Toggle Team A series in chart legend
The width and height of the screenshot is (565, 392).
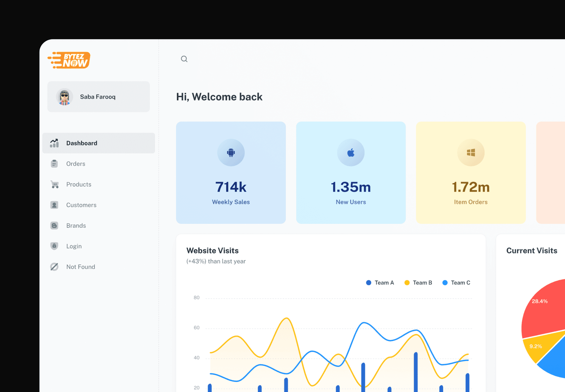pos(380,283)
